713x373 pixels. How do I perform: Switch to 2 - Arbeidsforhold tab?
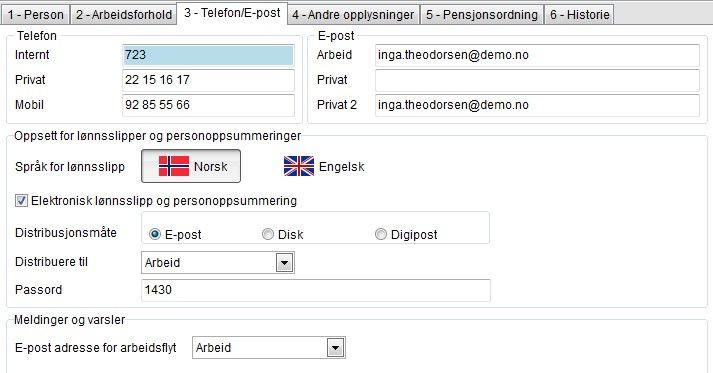point(124,15)
